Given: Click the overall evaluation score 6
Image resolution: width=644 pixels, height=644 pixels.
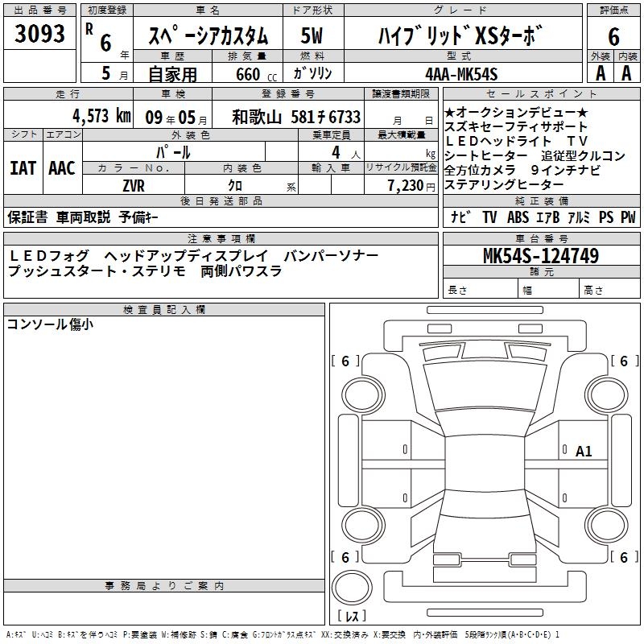Looking at the screenshot, I should pos(613,36).
